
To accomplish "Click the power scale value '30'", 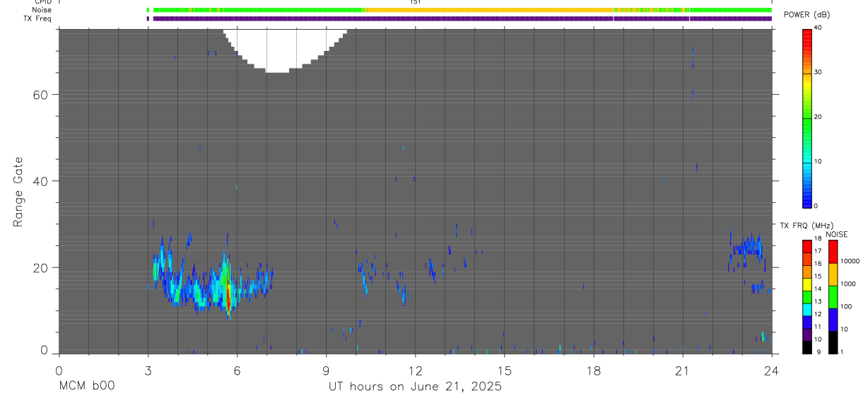I will [x=819, y=72].
